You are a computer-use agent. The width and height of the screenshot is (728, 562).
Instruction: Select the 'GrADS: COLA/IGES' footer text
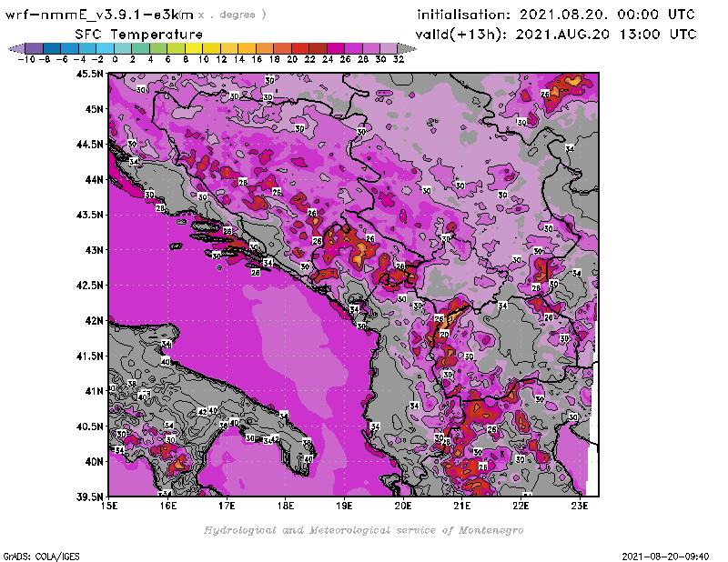[41, 557]
